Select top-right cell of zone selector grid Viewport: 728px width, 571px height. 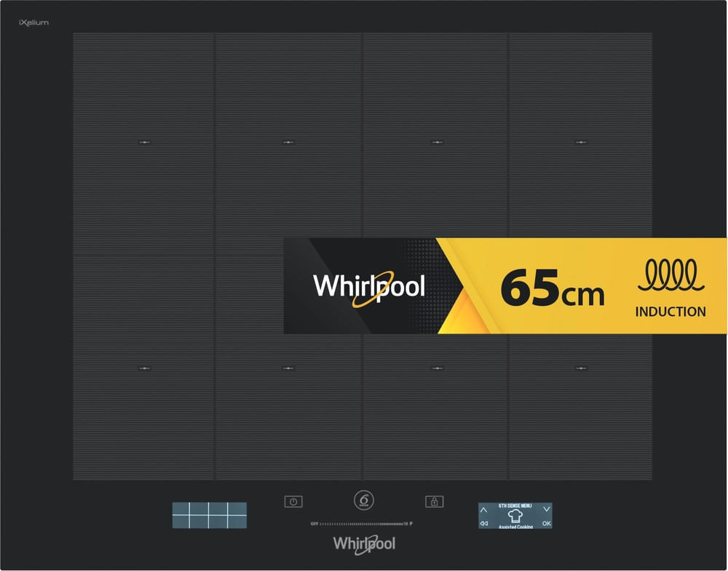[237, 508]
